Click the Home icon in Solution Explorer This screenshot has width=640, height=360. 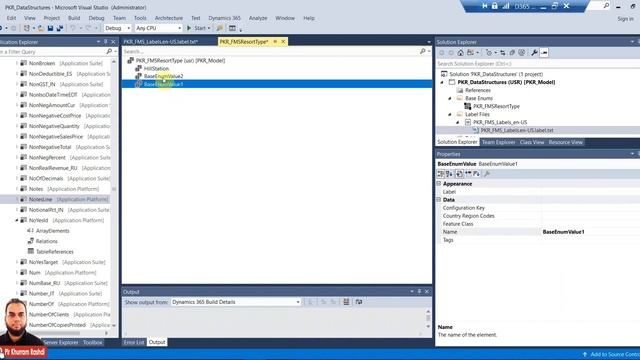point(460,53)
